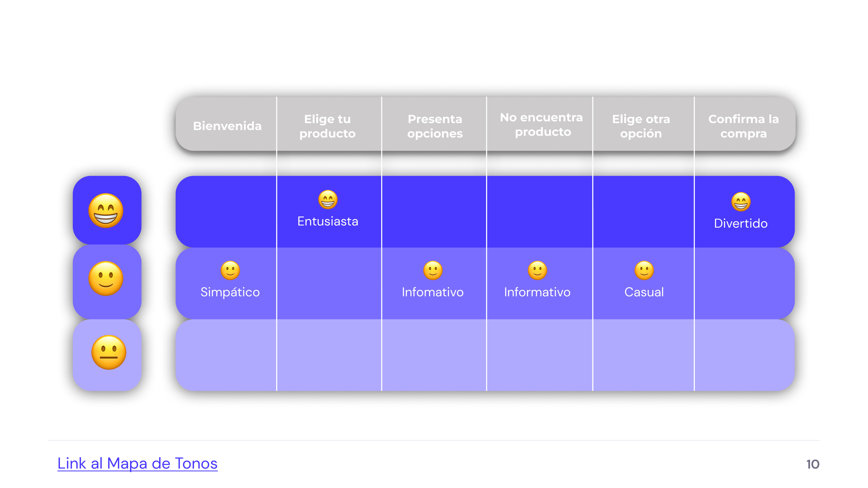The width and height of the screenshot is (868, 488).
Task: Click the emoji above Casual
Action: (644, 270)
